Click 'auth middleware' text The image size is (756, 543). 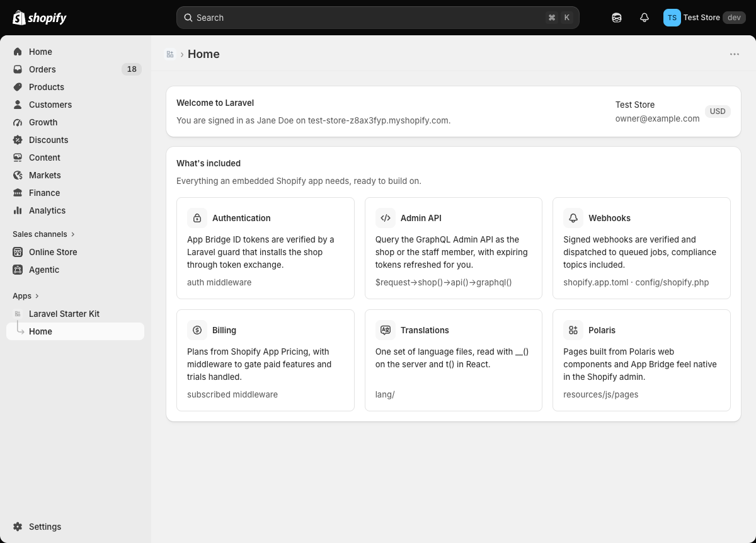219,282
